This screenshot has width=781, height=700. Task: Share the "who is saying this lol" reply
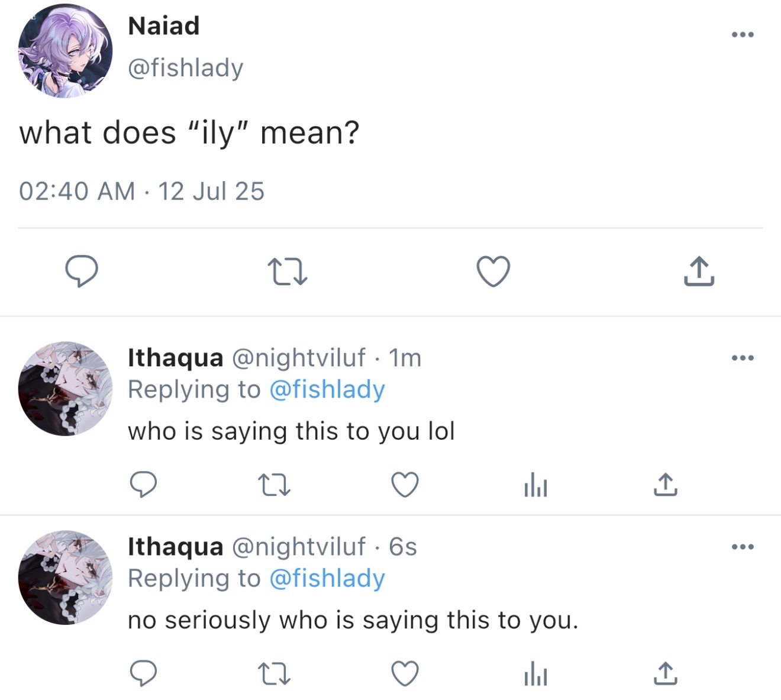point(666,485)
